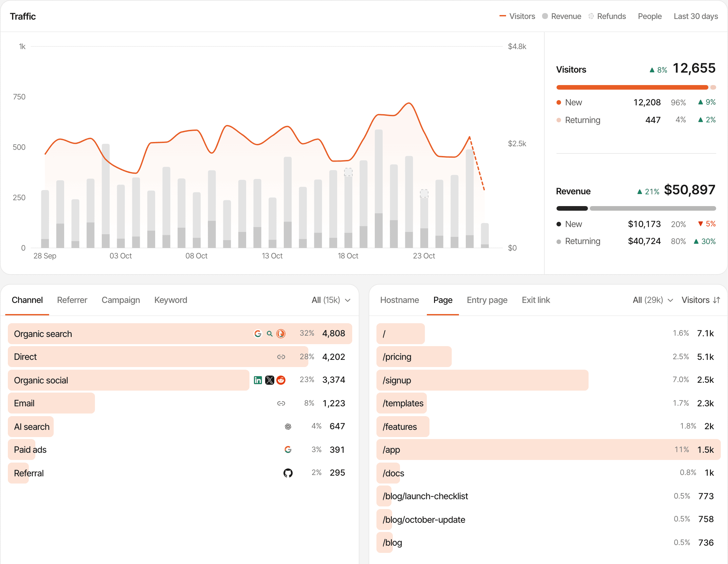Toggle the Visitors series in chart legend
The image size is (728, 564).
point(517,16)
